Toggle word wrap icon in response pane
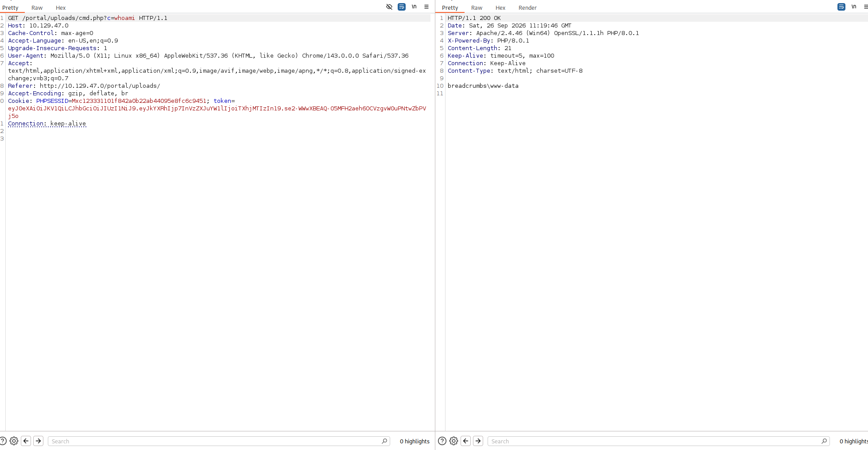The height and width of the screenshot is (450, 868). click(x=841, y=7)
